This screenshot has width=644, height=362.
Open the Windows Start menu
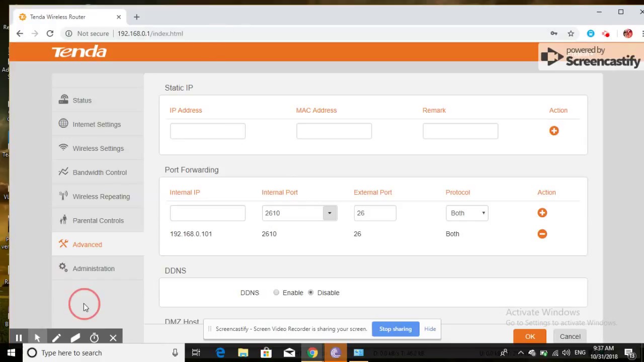pos(11,352)
